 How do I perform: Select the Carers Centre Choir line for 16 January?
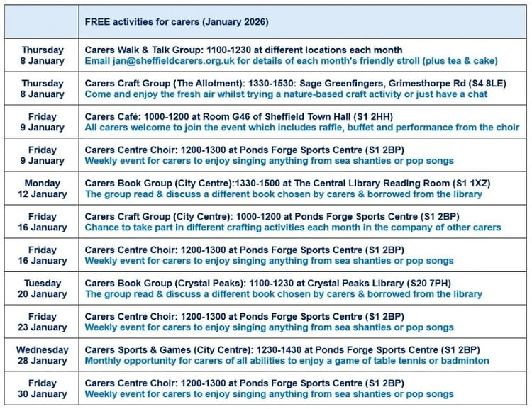click(x=244, y=250)
